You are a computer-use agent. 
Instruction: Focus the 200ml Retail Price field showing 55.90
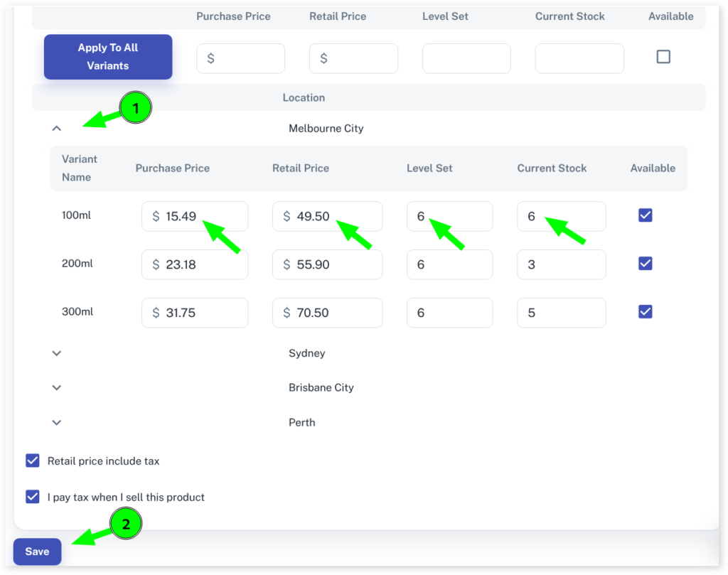pos(334,264)
